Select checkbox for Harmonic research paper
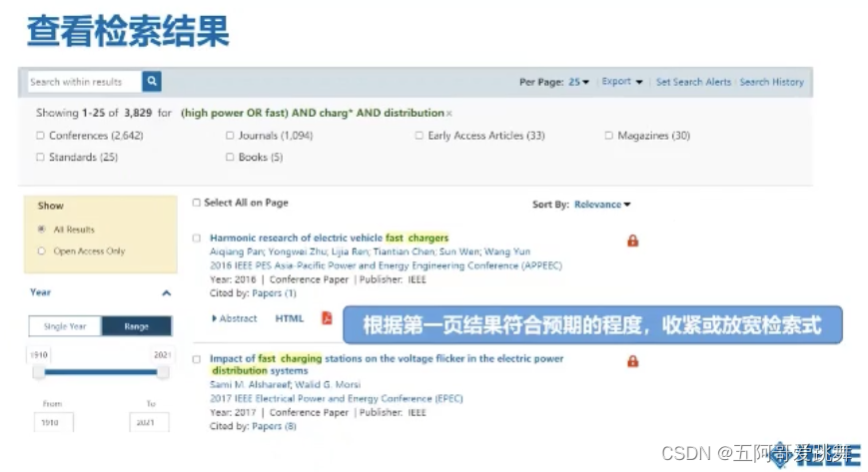Screen dimensions: 868x472 (197, 237)
